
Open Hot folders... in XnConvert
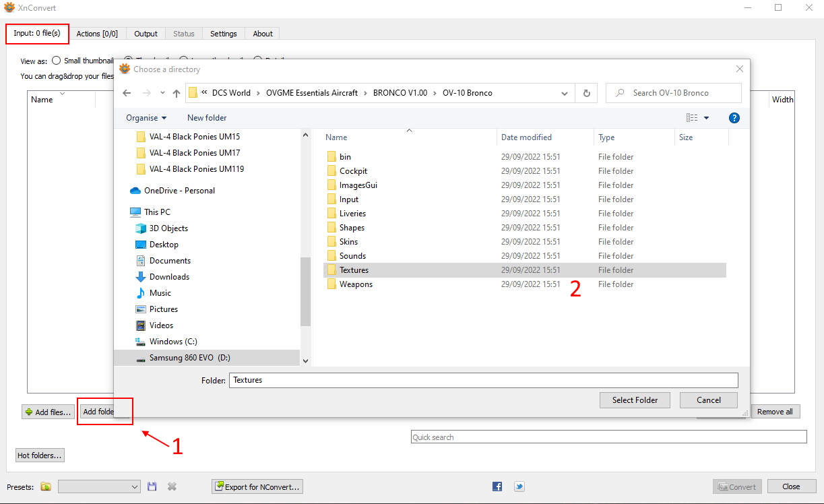point(40,455)
